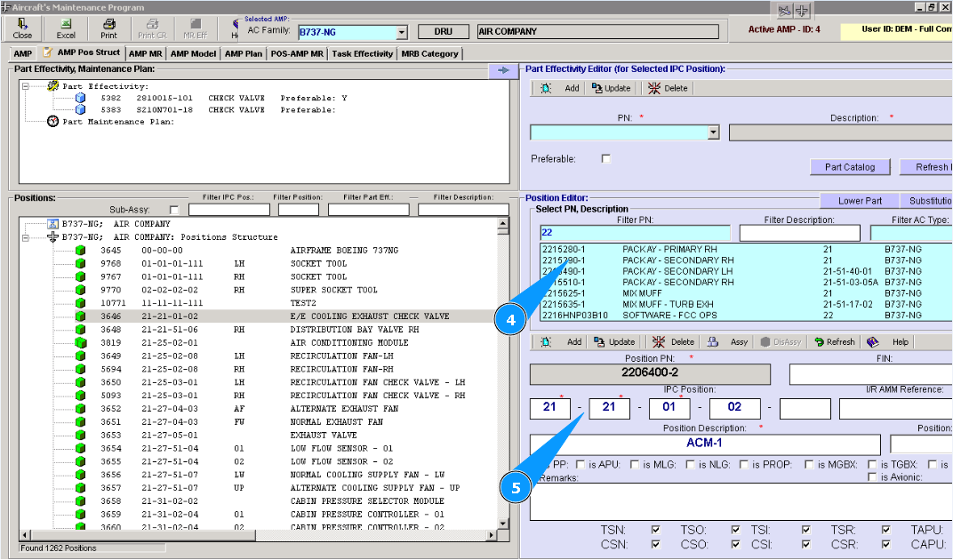The image size is (953, 560).
Task: Click the Filter Description input in Position Editor
Action: tap(799, 233)
